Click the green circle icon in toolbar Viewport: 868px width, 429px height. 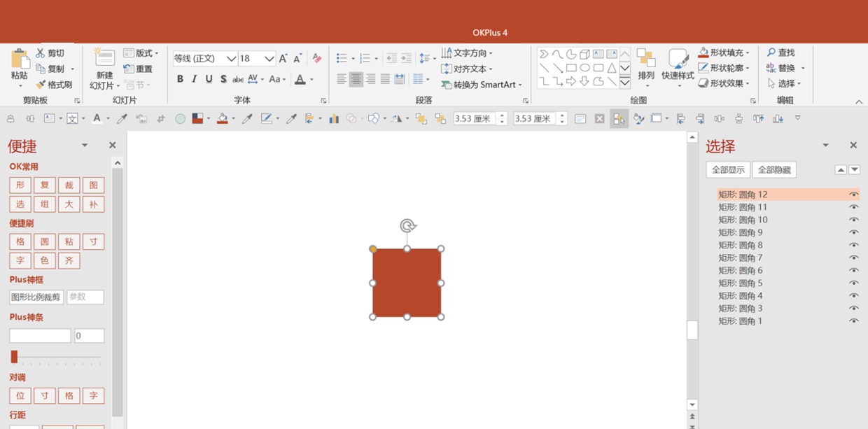tap(180, 119)
